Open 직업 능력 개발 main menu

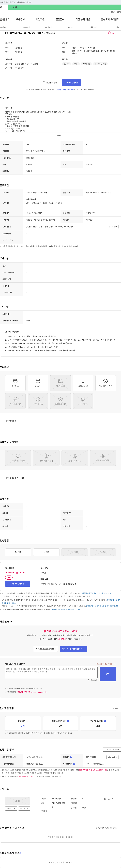coord(83,20)
